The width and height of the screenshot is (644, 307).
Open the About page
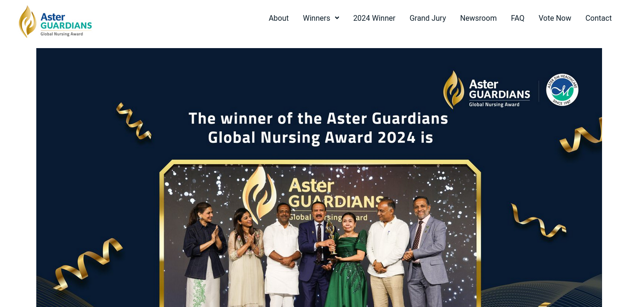point(279,18)
